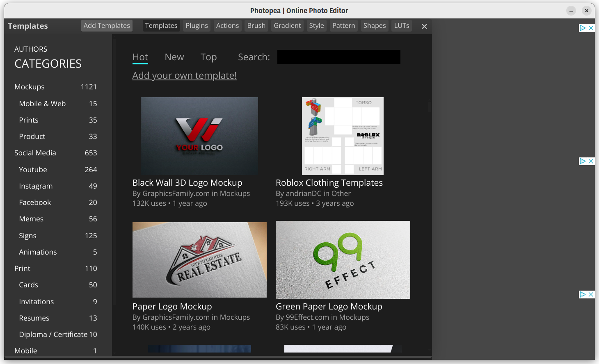This screenshot has width=599, height=364.
Task: Open the Pattern tab
Action: pos(344,25)
